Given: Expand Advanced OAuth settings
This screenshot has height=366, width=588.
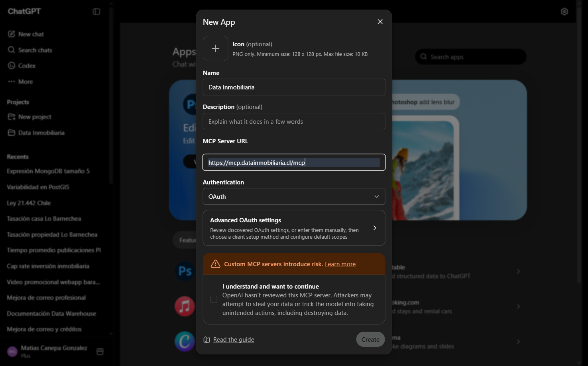Looking at the screenshot, I should [x=294, y=228].
